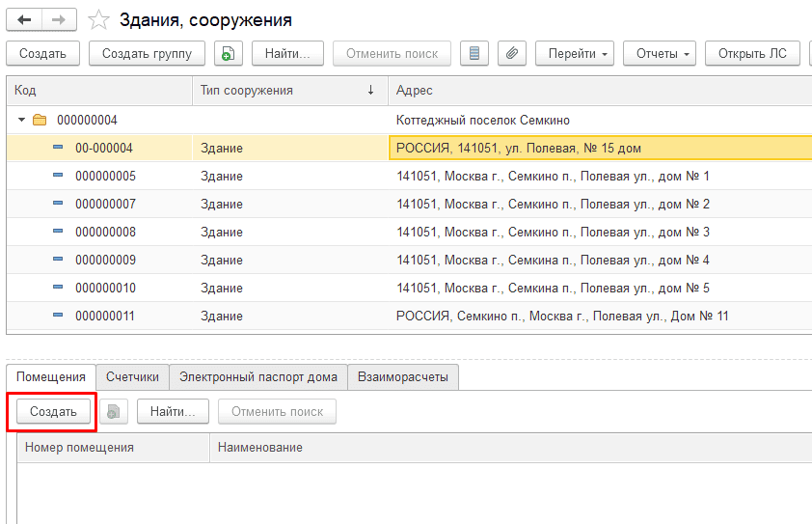Open the list/report icon button in toolbar

pos(474,54)
